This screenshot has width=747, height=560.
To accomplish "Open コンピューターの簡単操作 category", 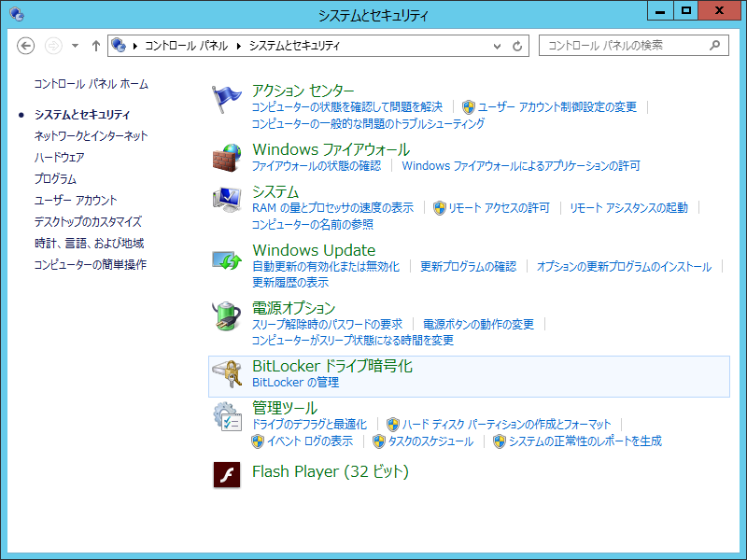I will (90, 265).
